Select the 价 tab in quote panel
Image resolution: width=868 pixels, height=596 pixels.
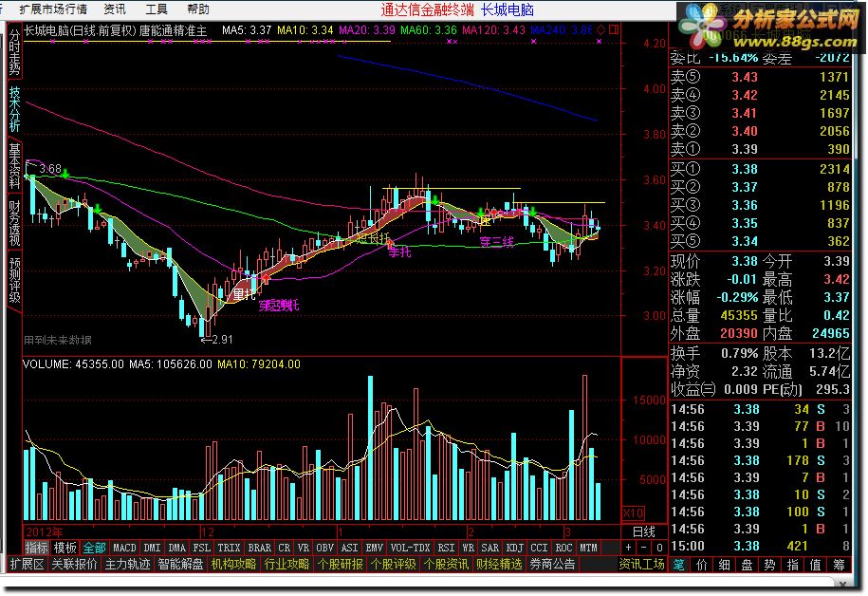pyautogui.click(x=701, y=565)
